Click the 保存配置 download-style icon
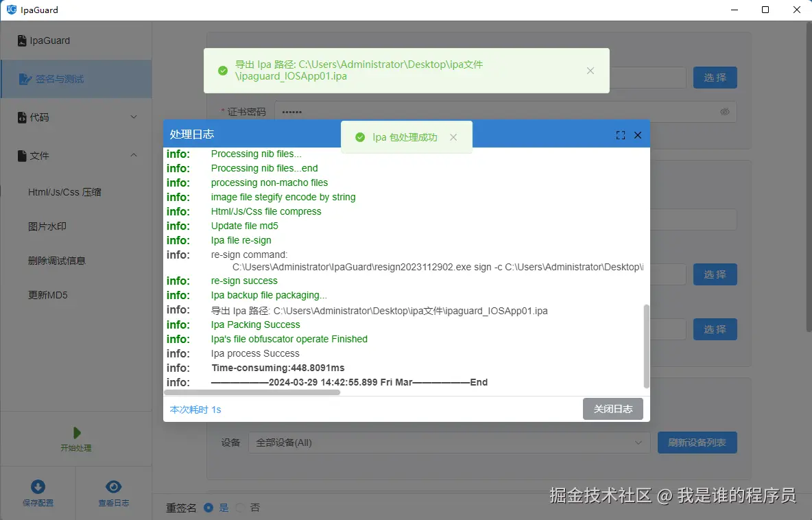The image size is (812, 520). (x=38, y=485)
